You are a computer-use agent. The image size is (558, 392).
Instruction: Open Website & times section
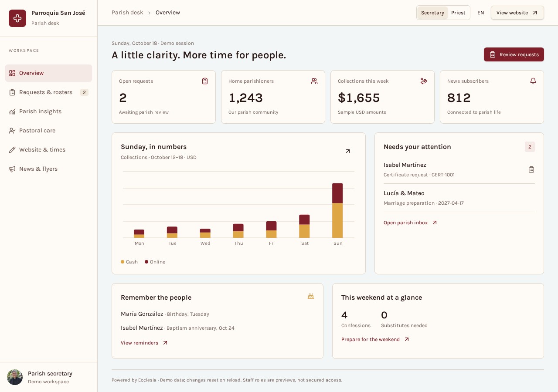pos(49,150)
